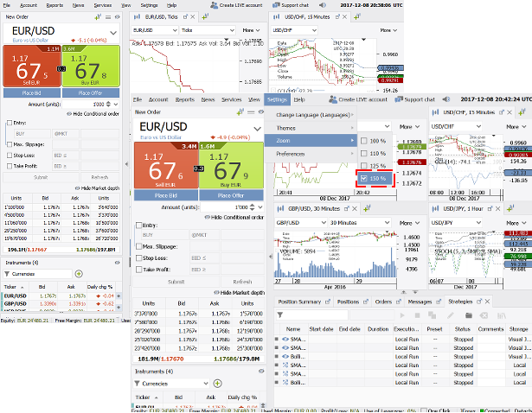Click Place Bid button in front window

[x=166, y=195]
